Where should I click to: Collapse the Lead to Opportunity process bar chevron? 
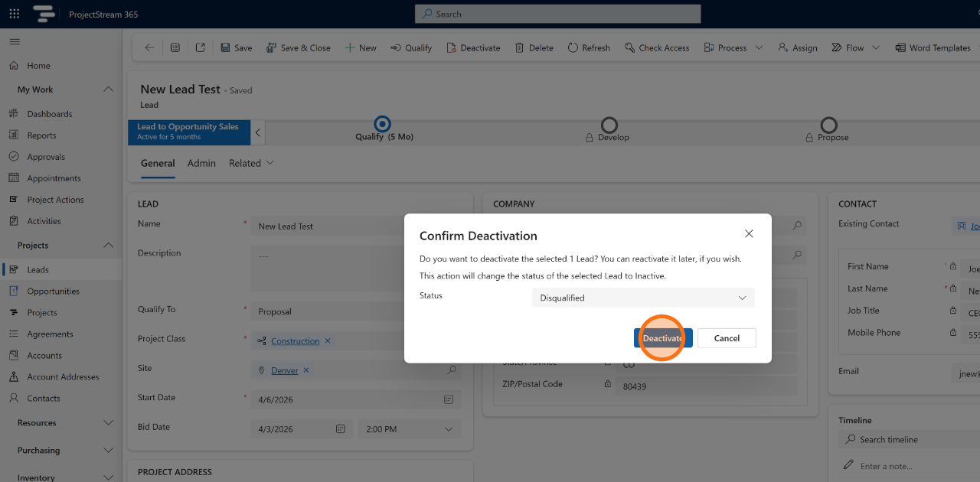(258, 132)
